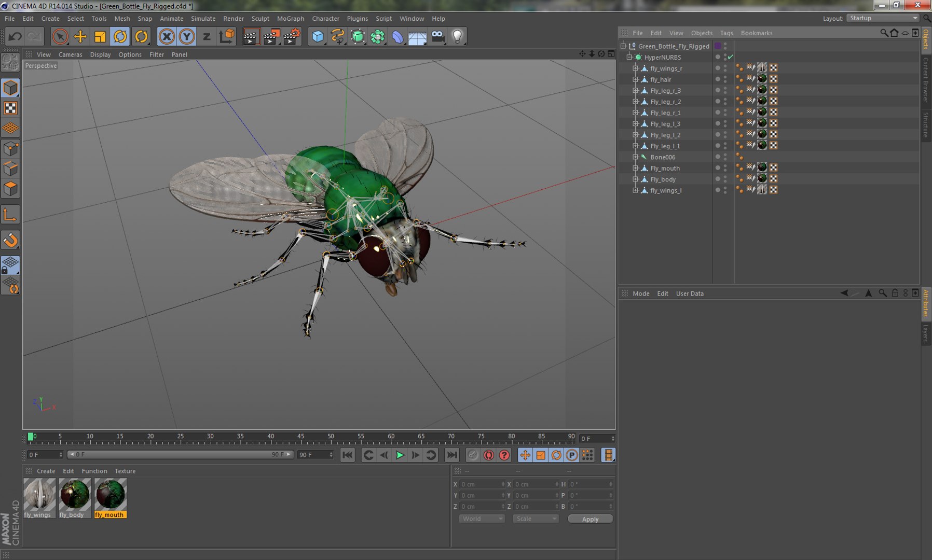Enable Axis mode icon
Image resolution: width=932 pixels, height=560 pixels.
[x=10, y=215]
